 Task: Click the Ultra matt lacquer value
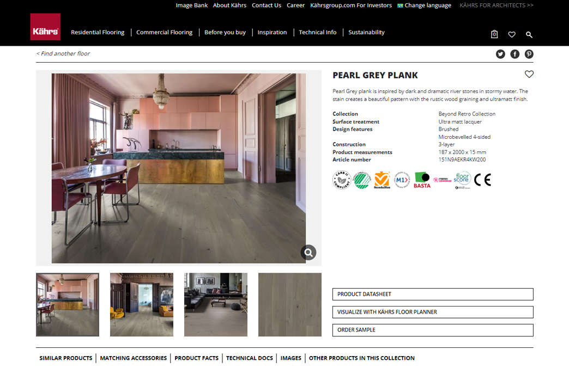point(460,122)
